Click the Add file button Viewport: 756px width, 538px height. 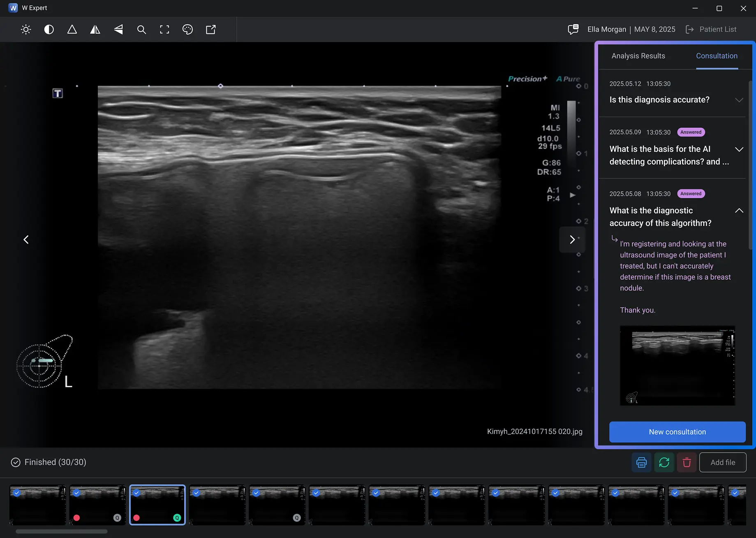pos(723,462)
